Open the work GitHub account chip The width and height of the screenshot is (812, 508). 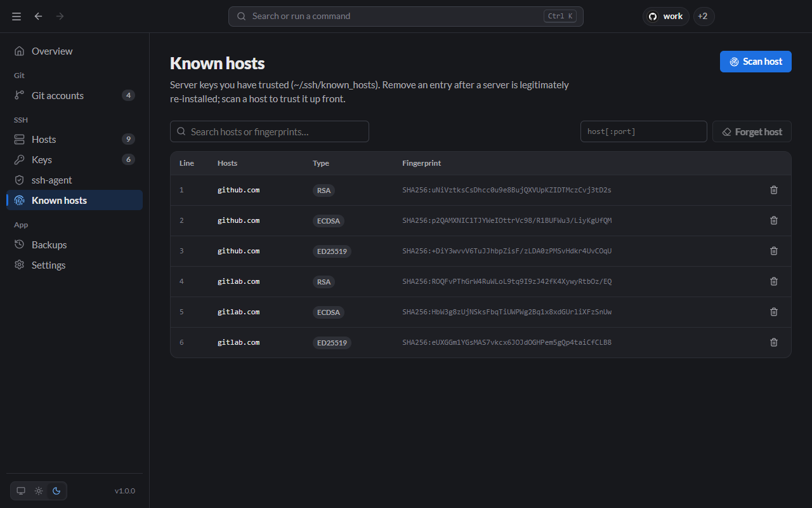click(665, 17)
